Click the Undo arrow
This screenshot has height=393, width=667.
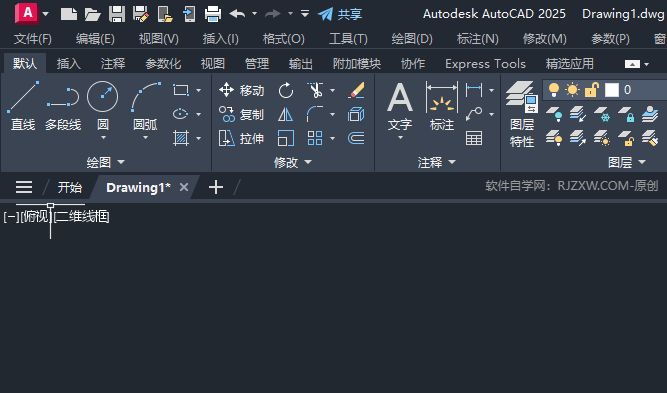coord(237,14)
